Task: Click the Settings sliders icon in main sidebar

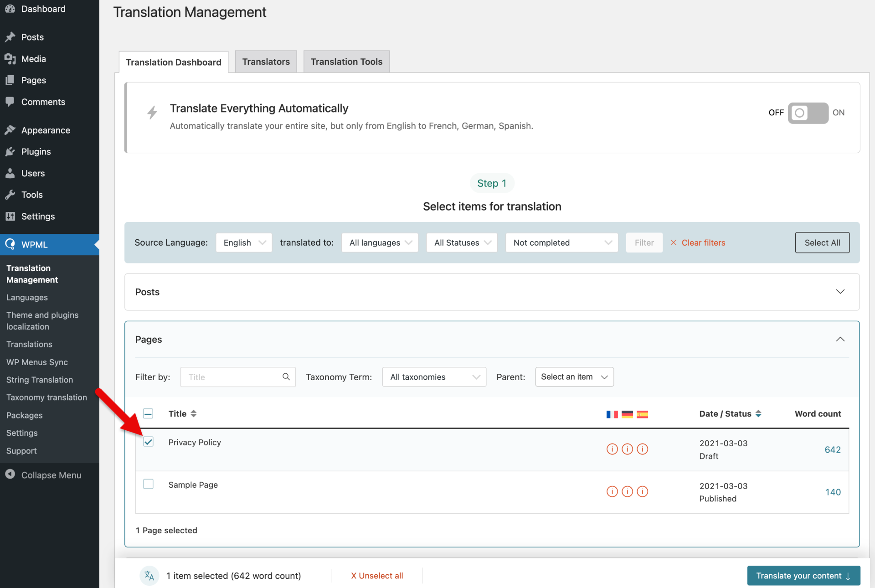Action: click(x=10, y=217)
